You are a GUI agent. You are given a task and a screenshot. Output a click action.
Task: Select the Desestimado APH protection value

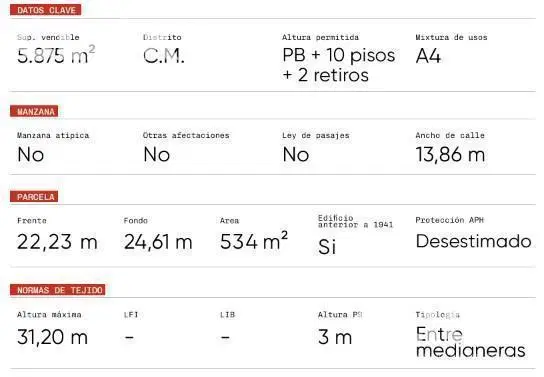474,241
